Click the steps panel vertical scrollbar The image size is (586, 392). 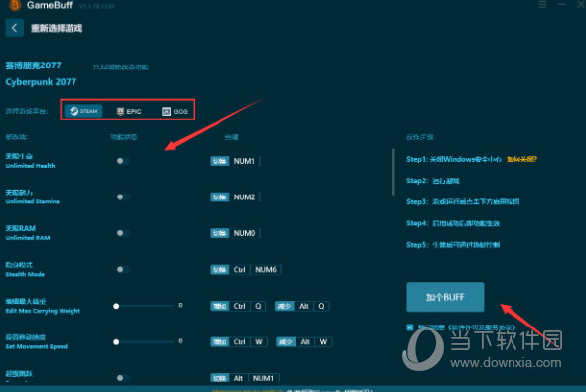click(393, 172)
